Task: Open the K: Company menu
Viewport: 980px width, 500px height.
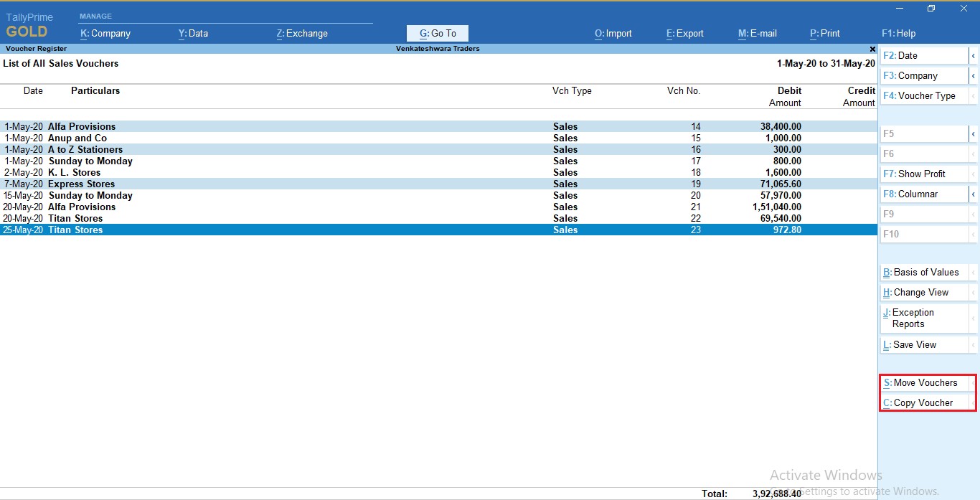Action: 105,33
